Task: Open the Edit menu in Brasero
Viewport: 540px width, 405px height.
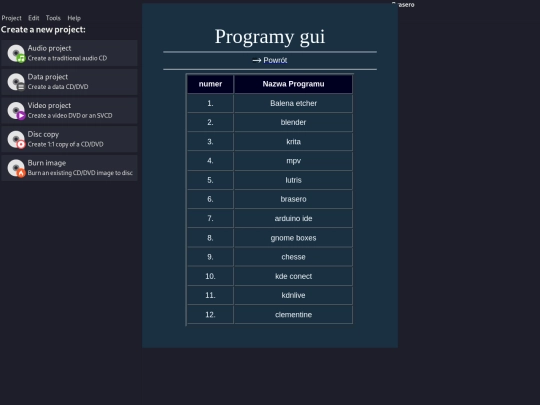Action: [x=33, y=18]
